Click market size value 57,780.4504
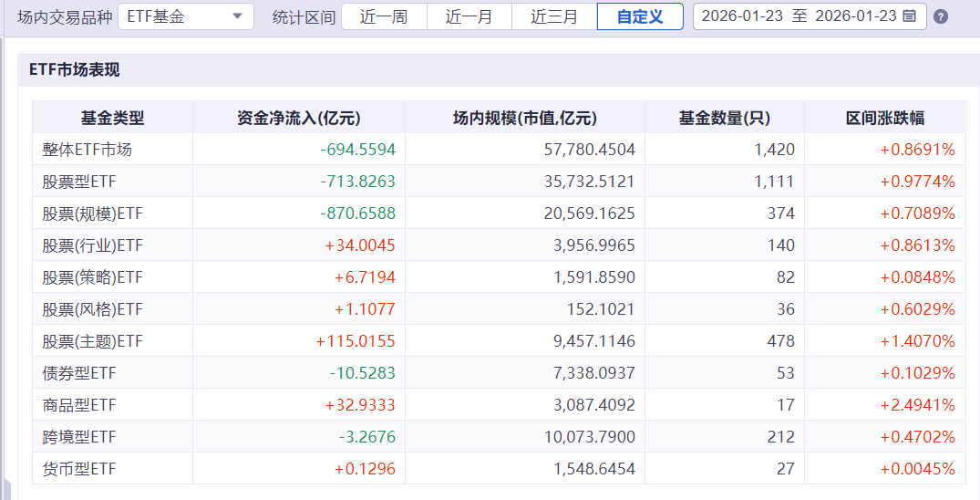Viewport: 980px width, 500px height. tap(590, 150)
